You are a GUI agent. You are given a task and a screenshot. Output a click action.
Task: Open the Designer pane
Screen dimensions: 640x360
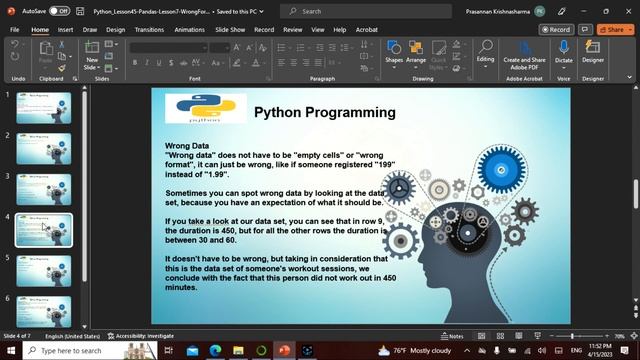click(593, 52)
